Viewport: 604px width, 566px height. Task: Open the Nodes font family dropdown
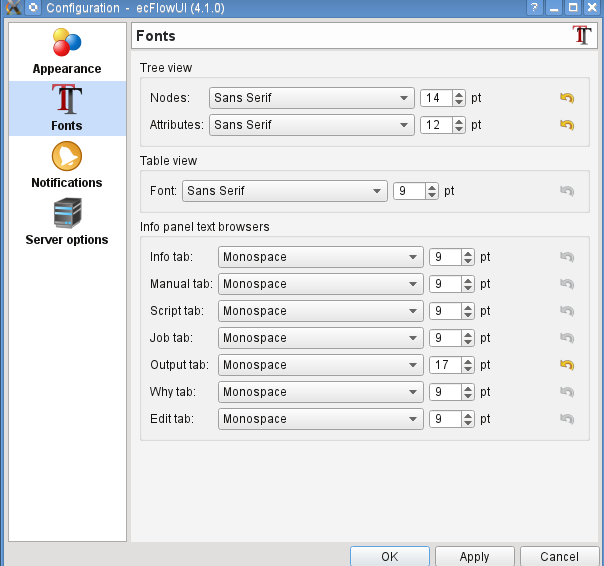coord(311,98)
